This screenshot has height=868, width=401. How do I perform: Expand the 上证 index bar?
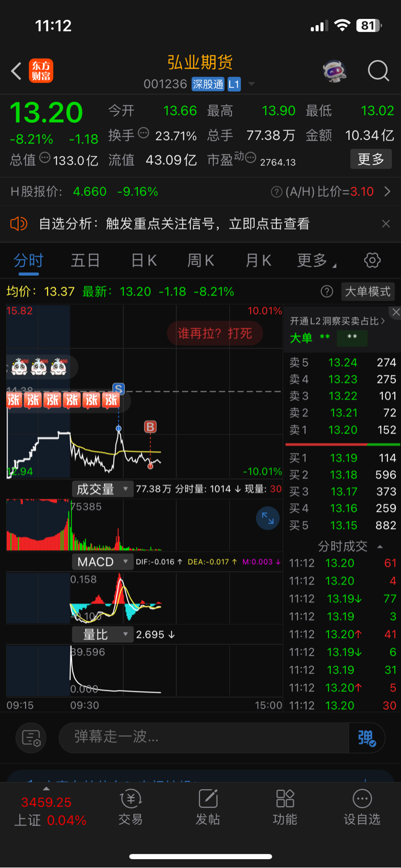[x=46, y=789]
